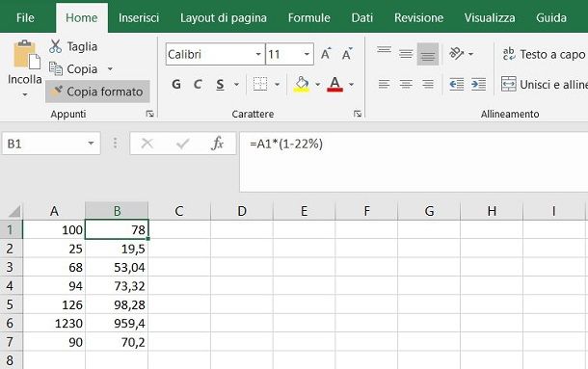
Task: Select column A header
Action: [x=54, y=211]
